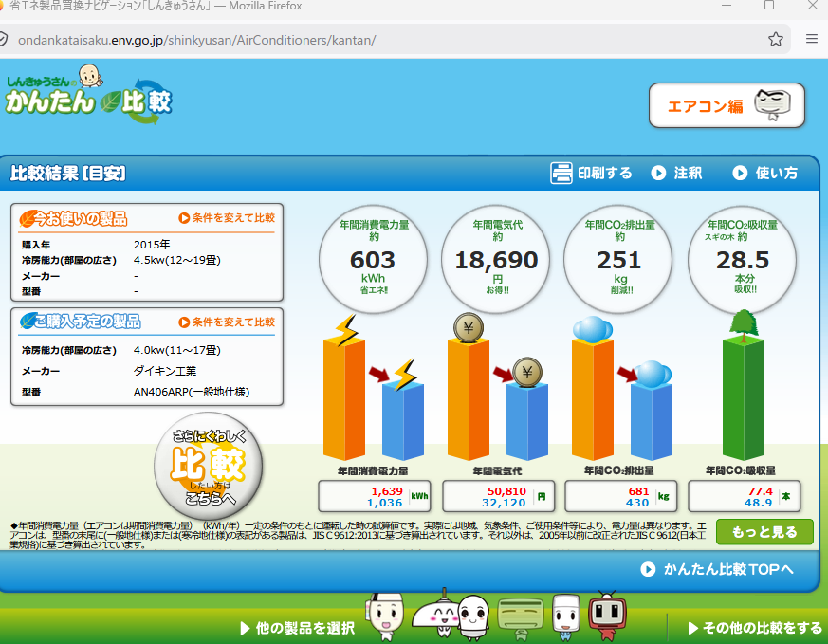Select the green air conditioner mascot

[520, 617]
